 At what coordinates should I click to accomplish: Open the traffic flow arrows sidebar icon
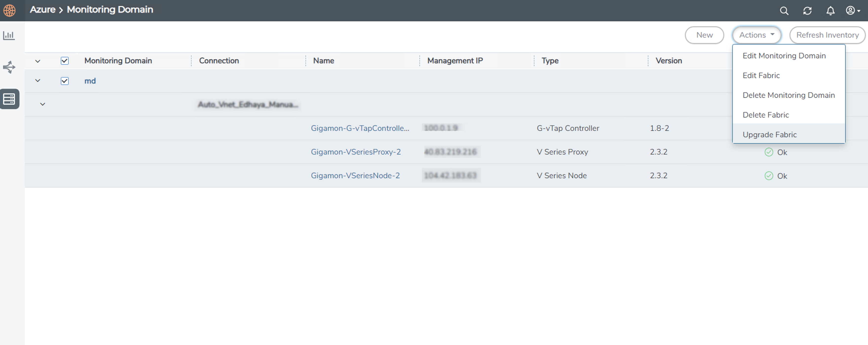[9, 67]
